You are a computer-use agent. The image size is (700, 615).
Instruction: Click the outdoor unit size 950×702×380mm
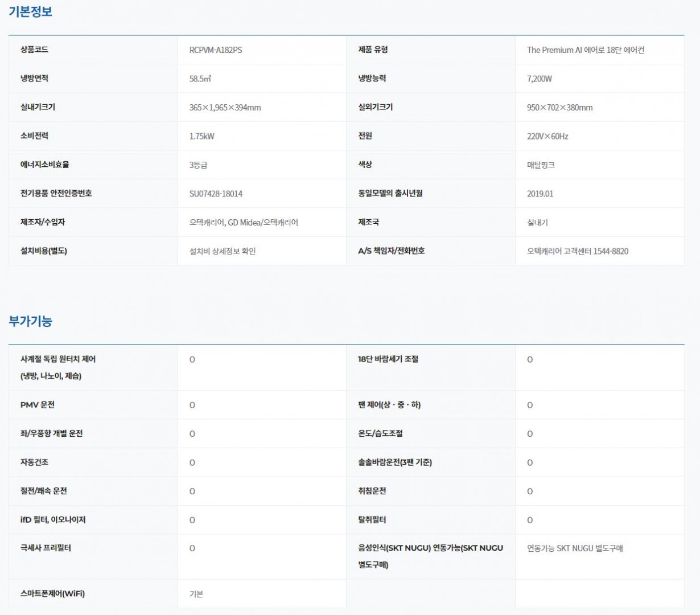click(559, 108)
